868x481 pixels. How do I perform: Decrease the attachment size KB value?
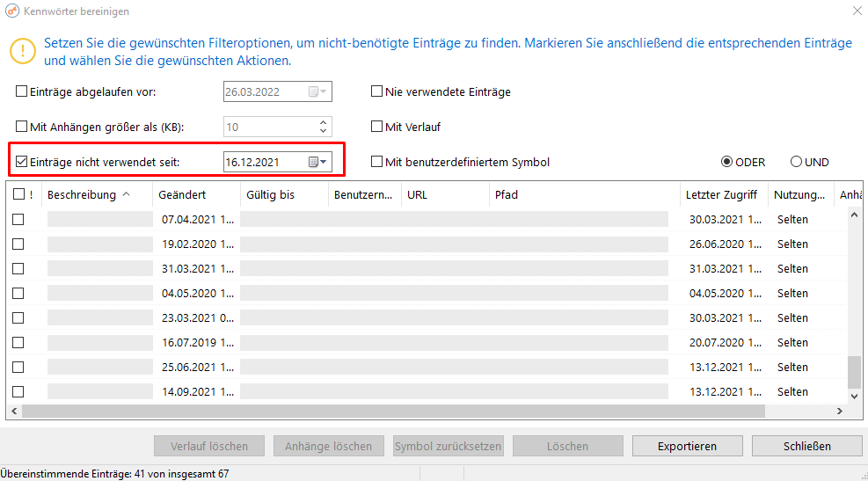324,131
